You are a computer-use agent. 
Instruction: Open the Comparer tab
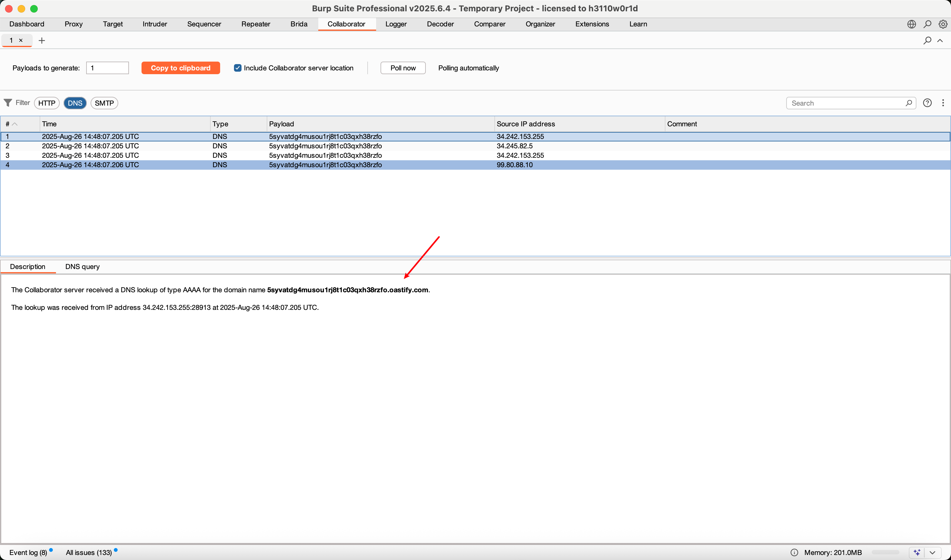[489, 24]
